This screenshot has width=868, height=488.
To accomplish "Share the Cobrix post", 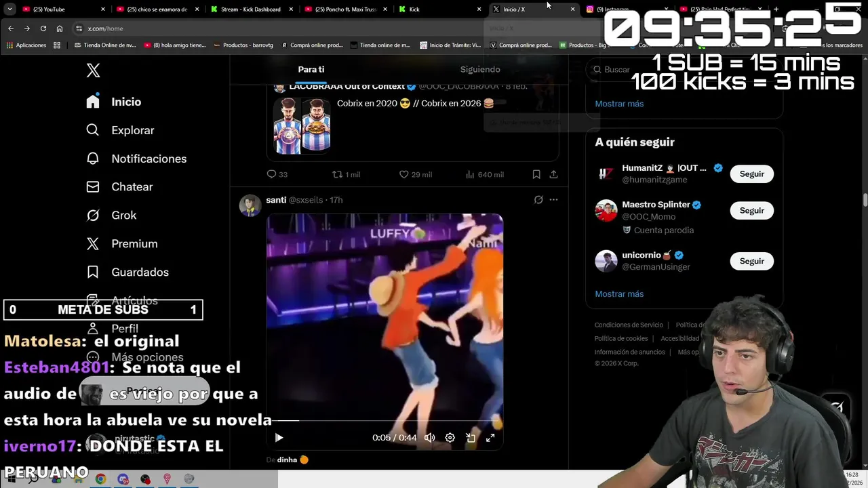I will point(553,174).
